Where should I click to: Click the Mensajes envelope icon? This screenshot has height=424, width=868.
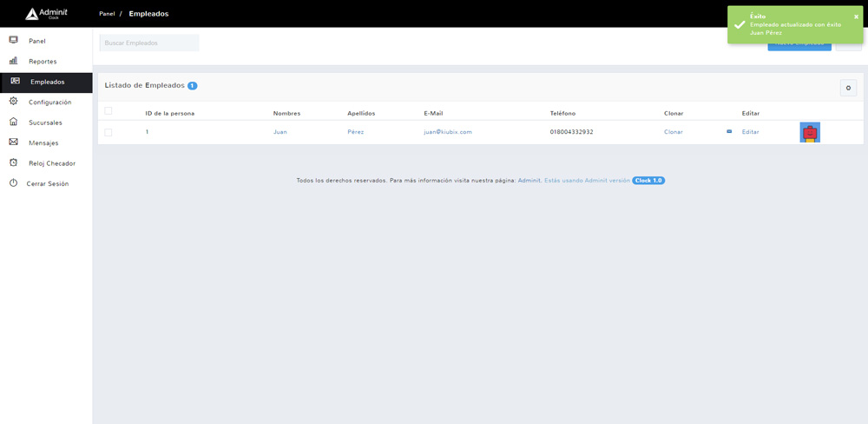[x=13, y=142]
